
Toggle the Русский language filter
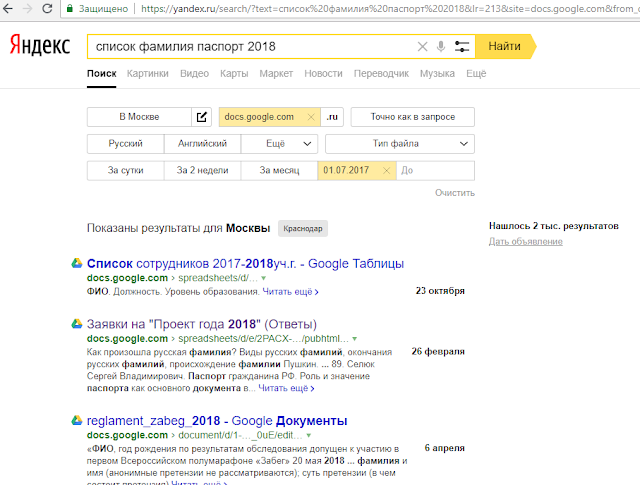(x=125, y=144)
